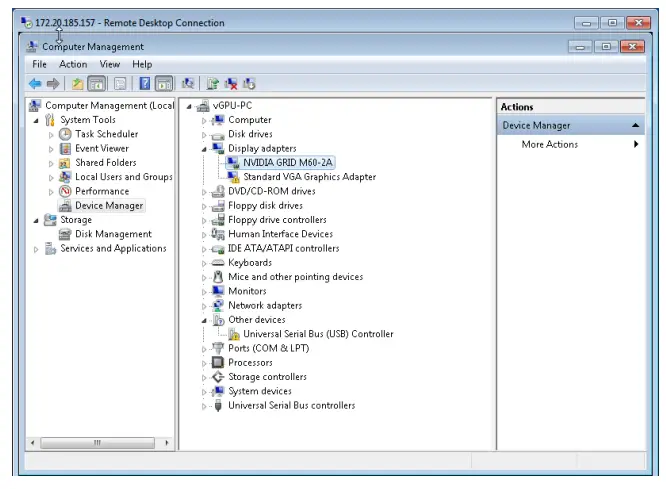Expand the System devices category
This screenshot has height=489, width=666.
(x=204, y=392)
